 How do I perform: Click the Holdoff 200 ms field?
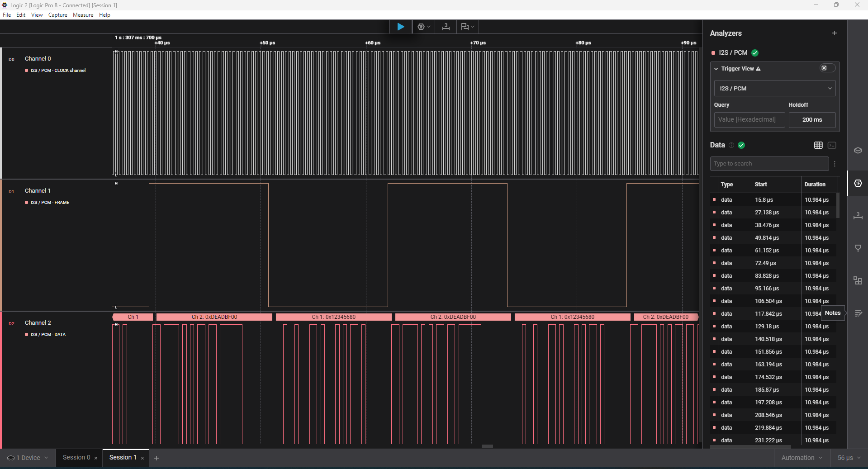pyautogui.click(x=812, y=120)
